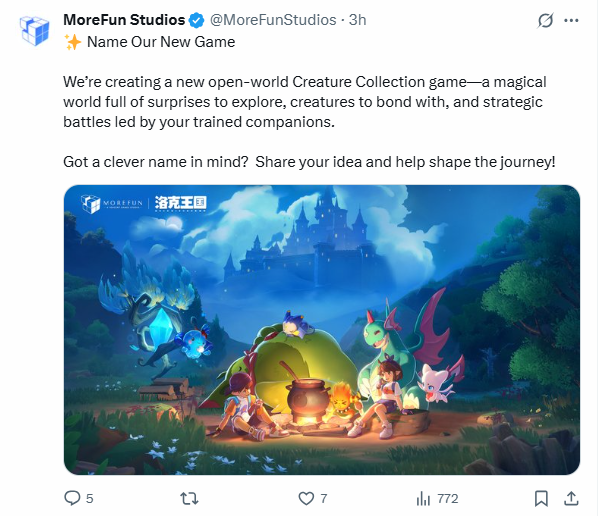Open the three-dot more options menu
The height and width of the screenshot is (516, 598).
point(571,21)
